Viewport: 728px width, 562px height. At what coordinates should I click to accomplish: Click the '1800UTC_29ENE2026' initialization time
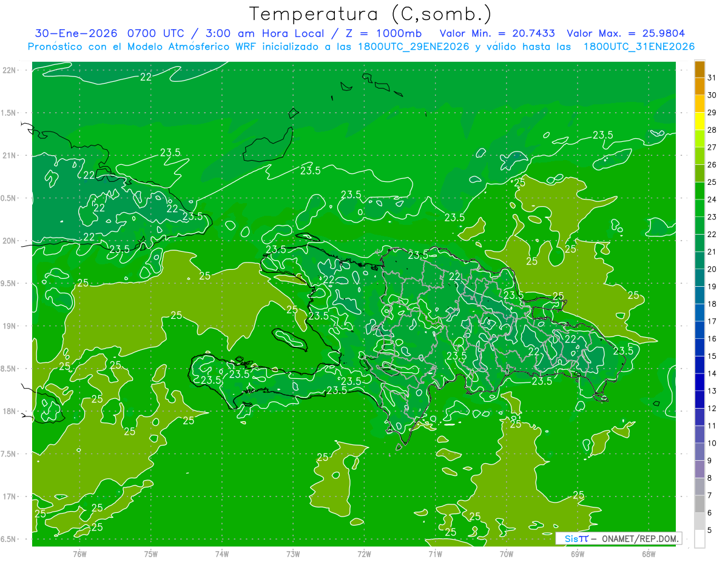[414, 47]
